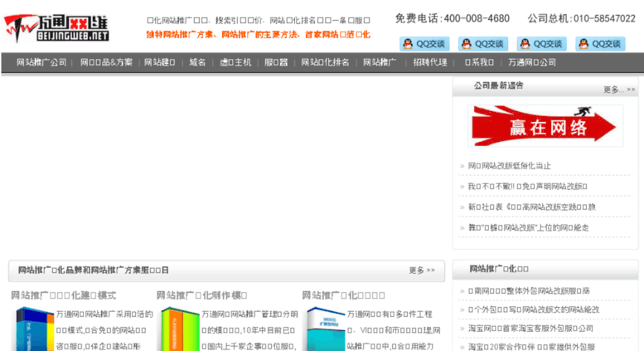Open the third 网站推广 column heading
Viewport: 644px width, 351px height.
click(343, 295)
